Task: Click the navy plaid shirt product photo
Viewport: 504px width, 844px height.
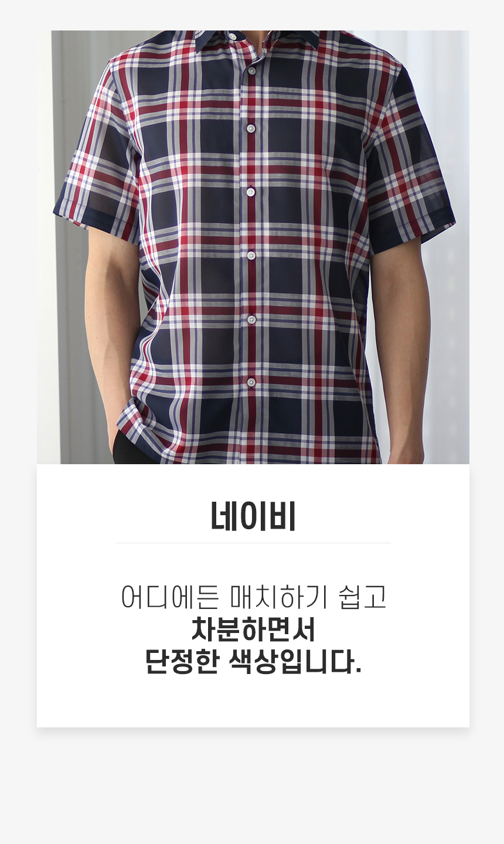Action: click(253, 247)
